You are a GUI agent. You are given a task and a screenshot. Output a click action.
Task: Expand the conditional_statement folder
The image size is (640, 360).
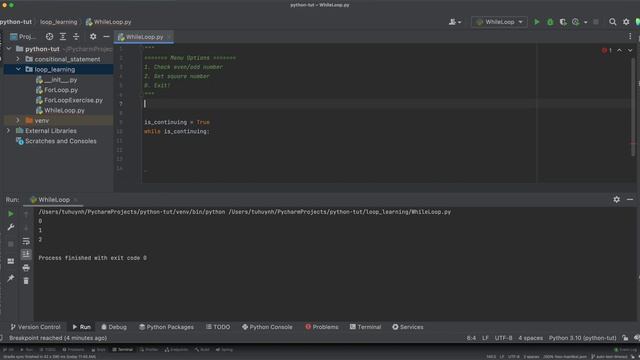18,59
